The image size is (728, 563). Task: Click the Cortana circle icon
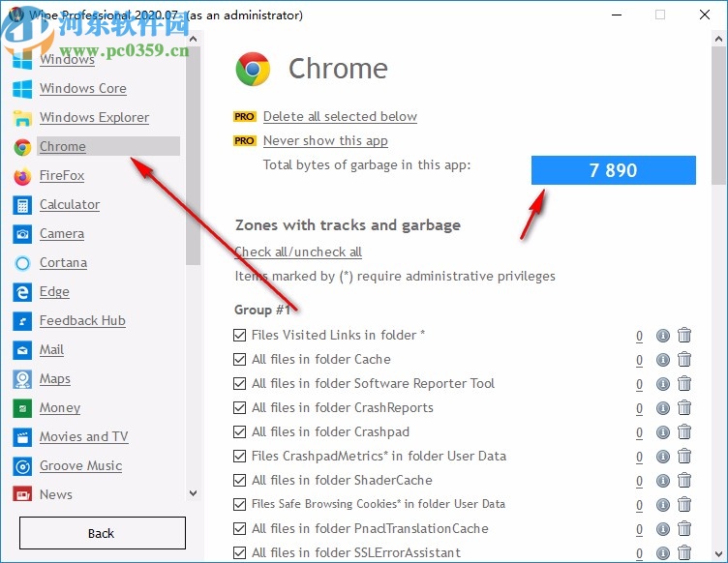click(22, 263)
